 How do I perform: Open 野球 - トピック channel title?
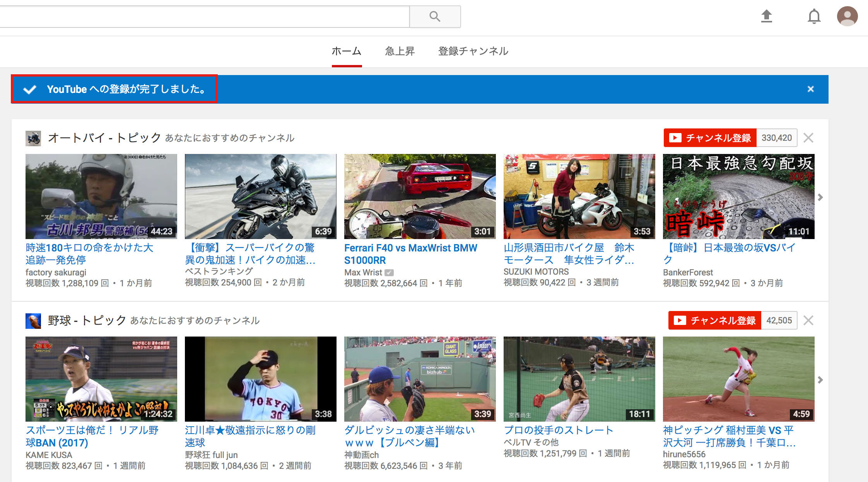[x=87, y=320]
